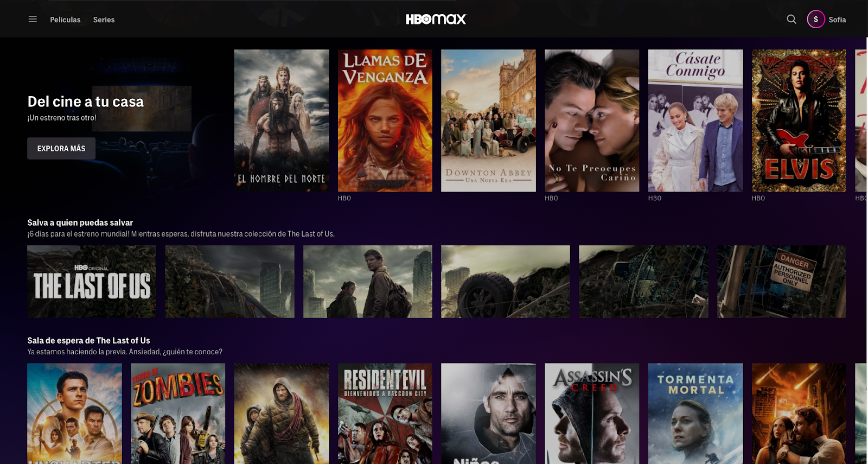
Task: Open the hamburger menu icon
Action: click(x=33, y=20)
